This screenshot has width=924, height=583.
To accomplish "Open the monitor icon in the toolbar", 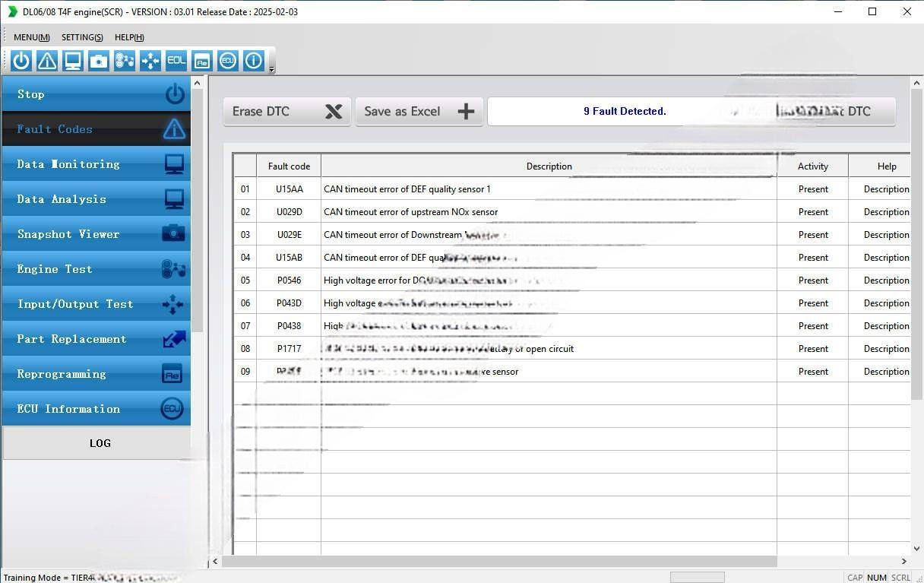I will click(x=73, y=61).
